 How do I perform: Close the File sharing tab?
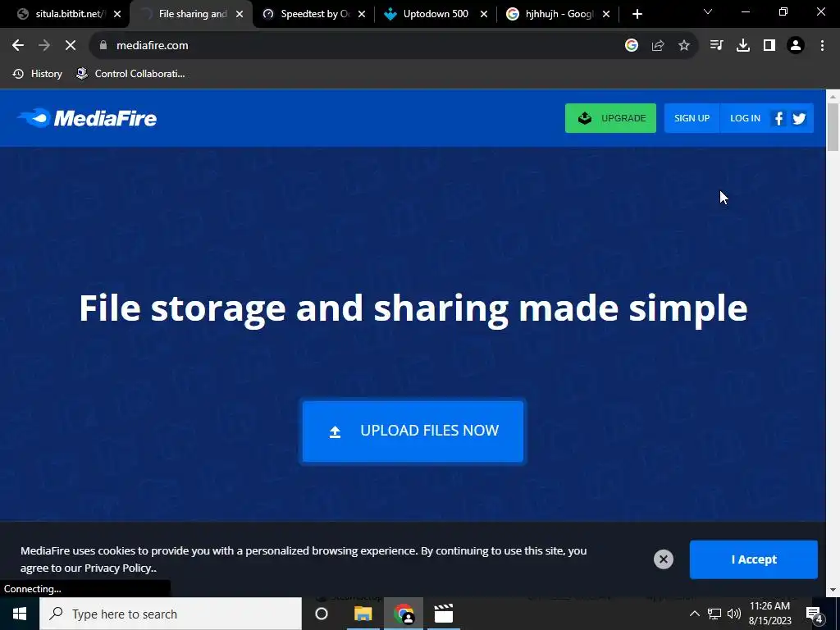coord(240,15)
